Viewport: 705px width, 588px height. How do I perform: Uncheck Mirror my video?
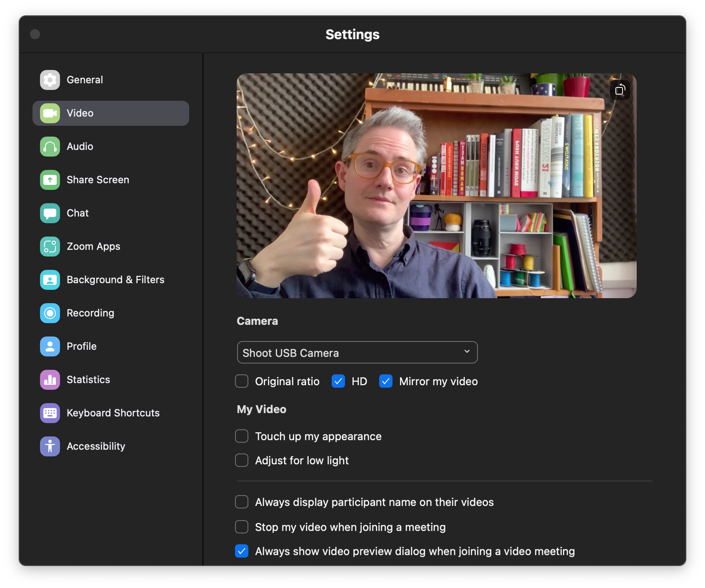tap(386, 381)
